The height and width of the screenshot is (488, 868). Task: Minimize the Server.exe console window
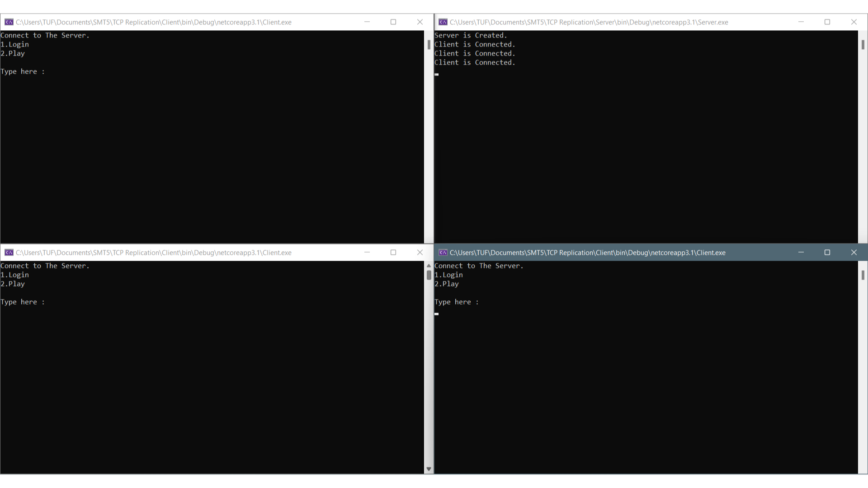(x=801, y=22)
